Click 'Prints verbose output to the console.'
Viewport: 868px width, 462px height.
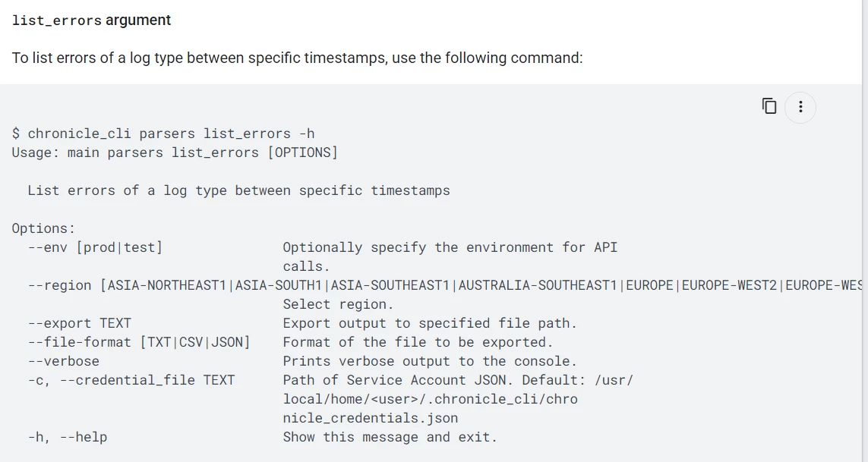pos(430,361)
